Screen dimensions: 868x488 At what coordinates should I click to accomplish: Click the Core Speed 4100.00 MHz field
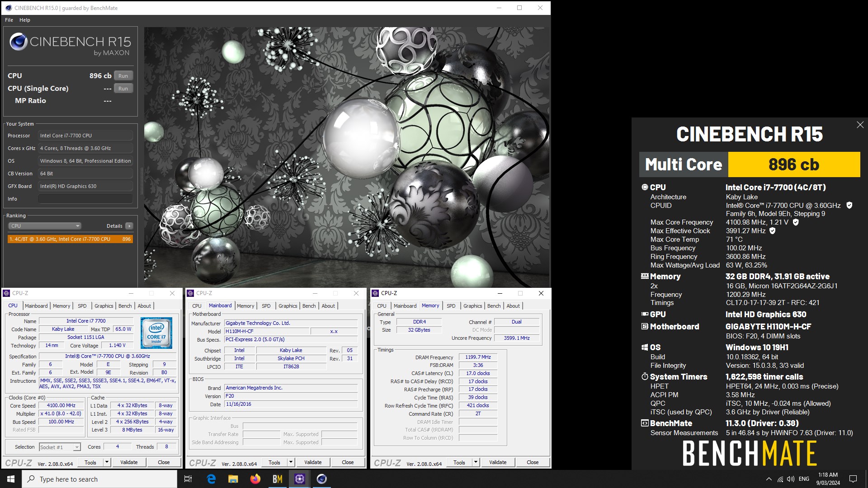61,406
